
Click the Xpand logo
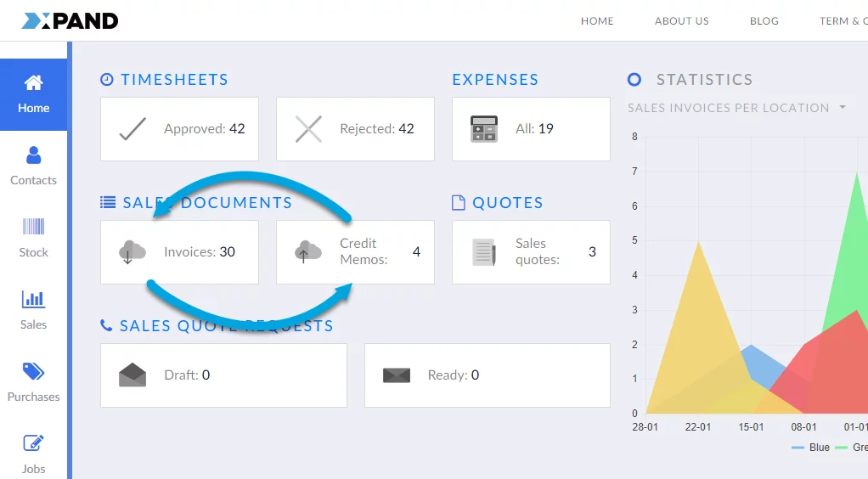[70, 21]
